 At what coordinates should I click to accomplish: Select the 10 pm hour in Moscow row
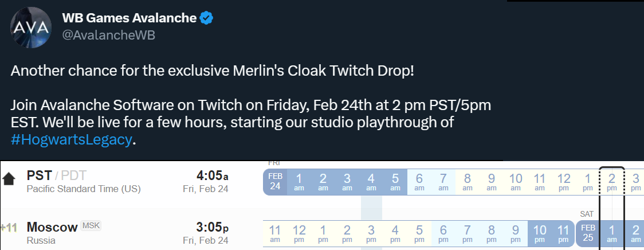pyautogui.click(x=540, y=232)
